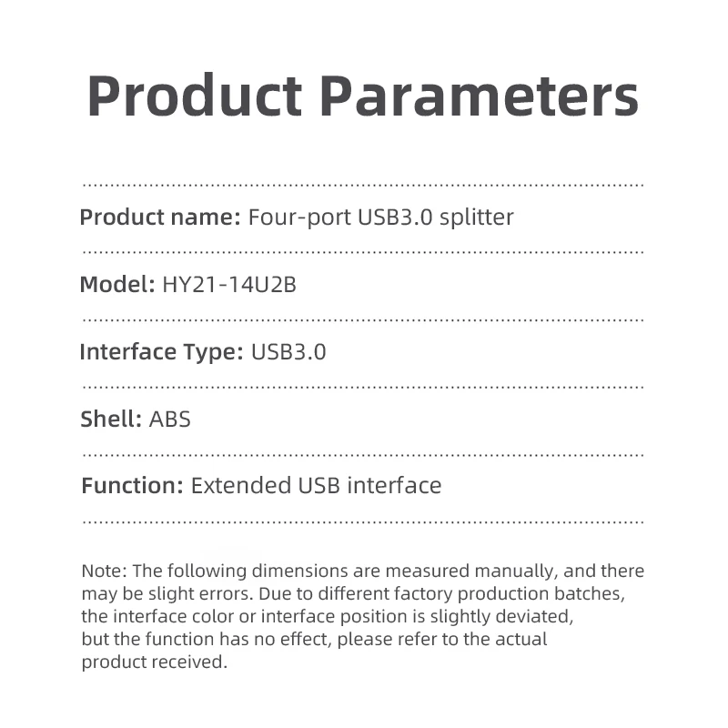728x728 pixels.
Task: Click the model number HY21-14U2B
Action: coord(229,285)
